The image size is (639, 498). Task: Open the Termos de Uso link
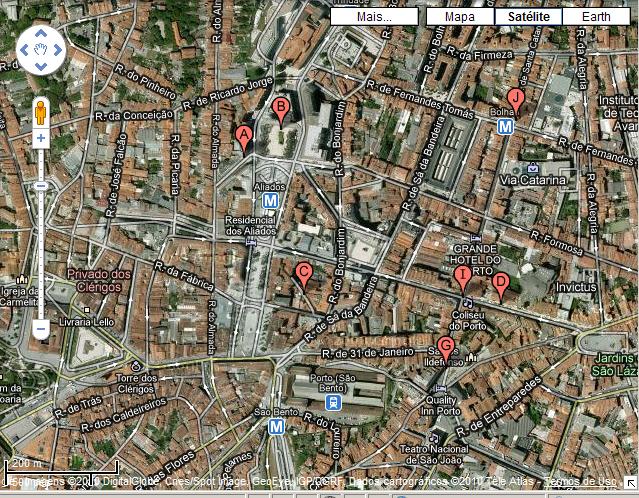[580, 483]
